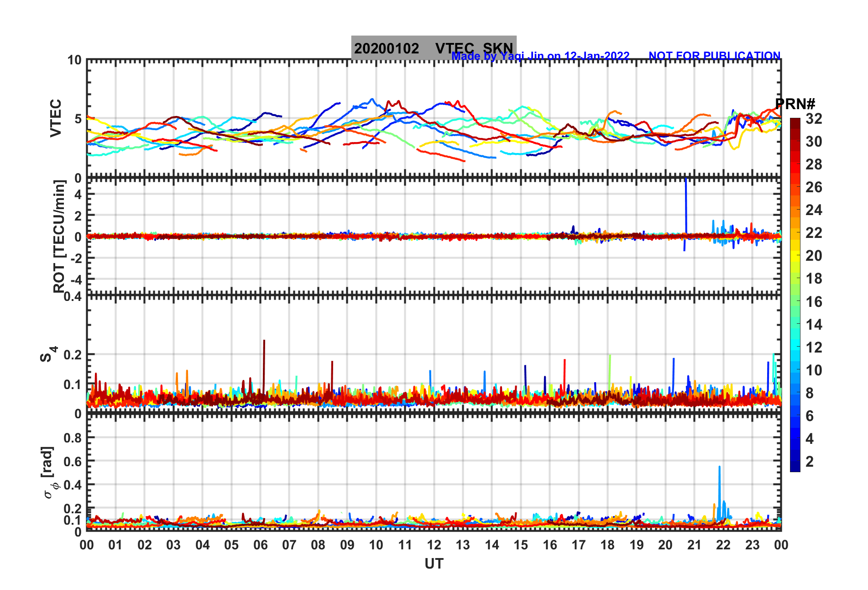The image size is (868, 590).
Task: Click the plot title '20200102 VTEC SKN'
Action: coord(434,48)
